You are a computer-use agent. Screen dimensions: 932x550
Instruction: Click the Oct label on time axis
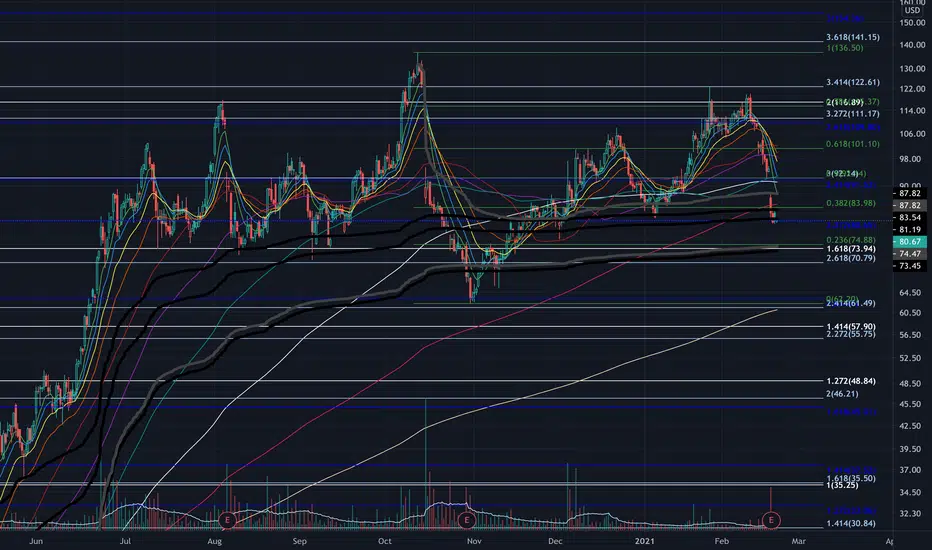tap(385, 541)
